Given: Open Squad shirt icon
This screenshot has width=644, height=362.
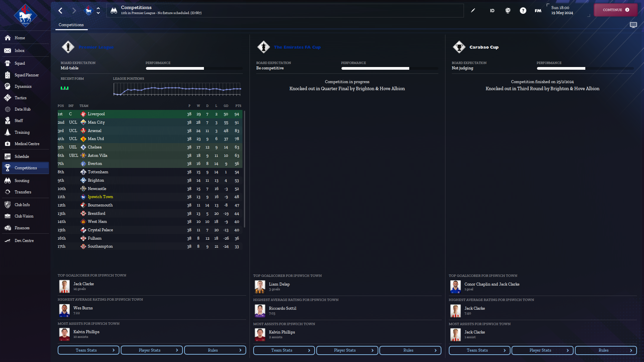Looking at the screenshot, I should click(8, 63).
